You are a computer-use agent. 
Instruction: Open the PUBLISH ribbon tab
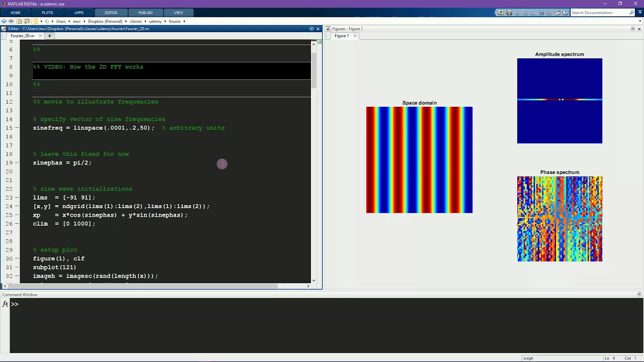[x=145, y=13]
